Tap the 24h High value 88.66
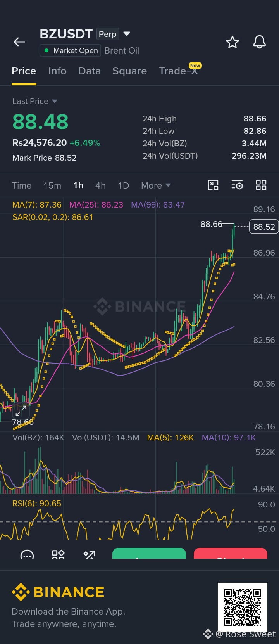Viewport: 279px width, 644px height. 255,119
